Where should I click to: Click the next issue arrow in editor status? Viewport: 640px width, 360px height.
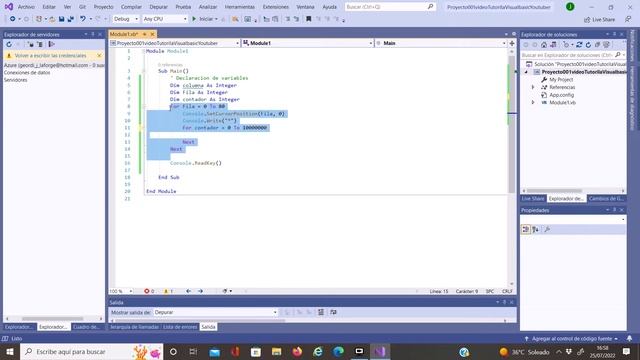click(x=200, y=291)
